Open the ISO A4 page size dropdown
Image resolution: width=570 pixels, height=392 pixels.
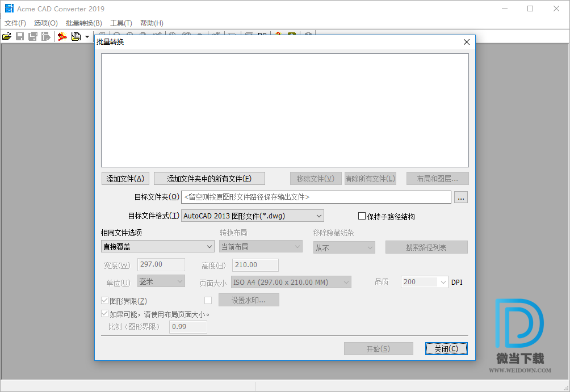tap(291, 283)
